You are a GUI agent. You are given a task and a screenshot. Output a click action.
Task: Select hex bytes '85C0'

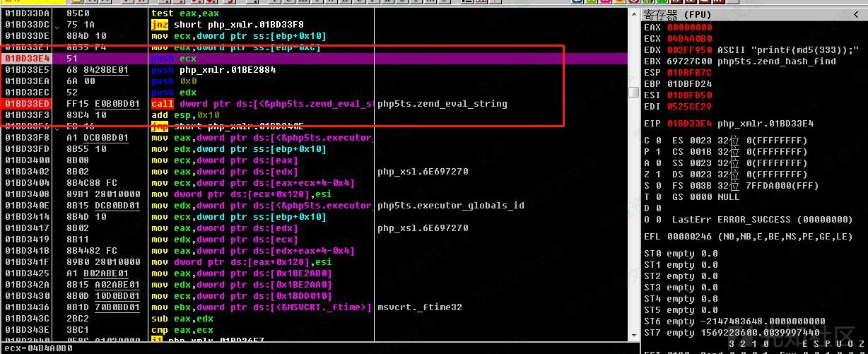[x=78, y=13]
